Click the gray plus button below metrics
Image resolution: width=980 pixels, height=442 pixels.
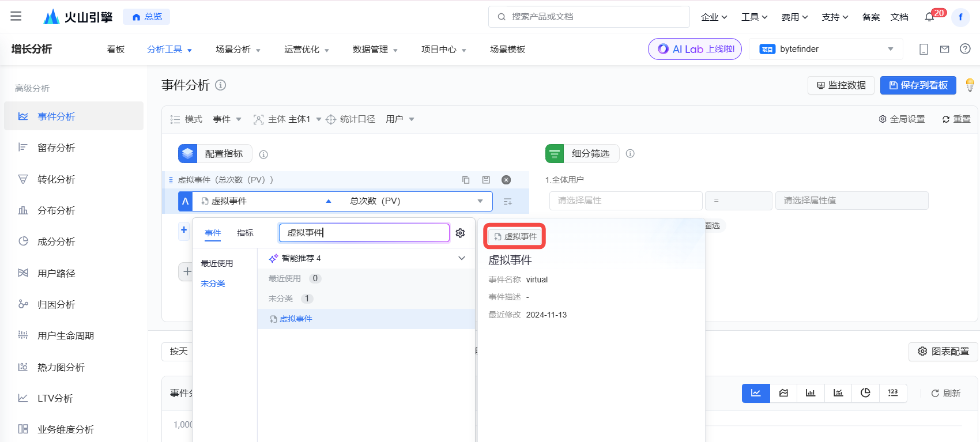pyautogui.click(x=187, y=271)
